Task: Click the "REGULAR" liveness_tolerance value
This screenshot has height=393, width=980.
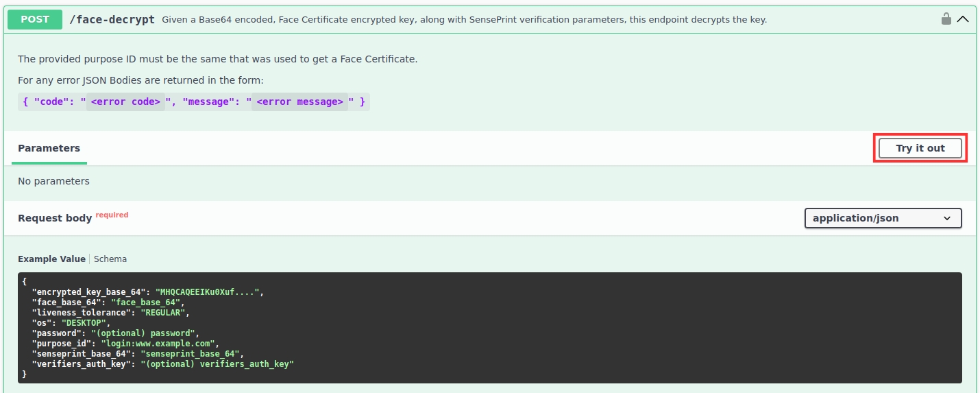Action: coord(163,313)
